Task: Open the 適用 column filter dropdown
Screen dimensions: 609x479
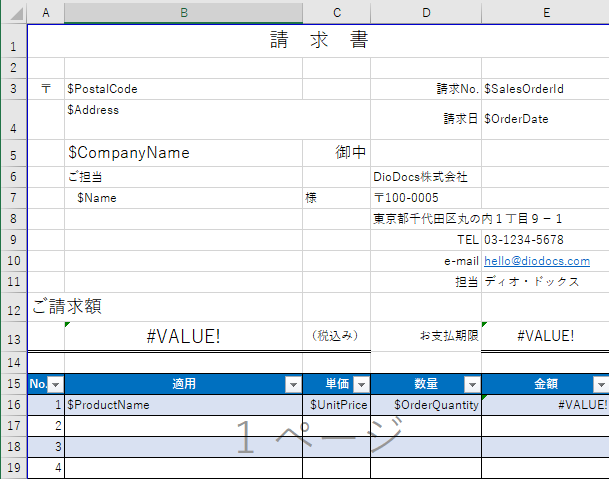Action: click(293, 385)
